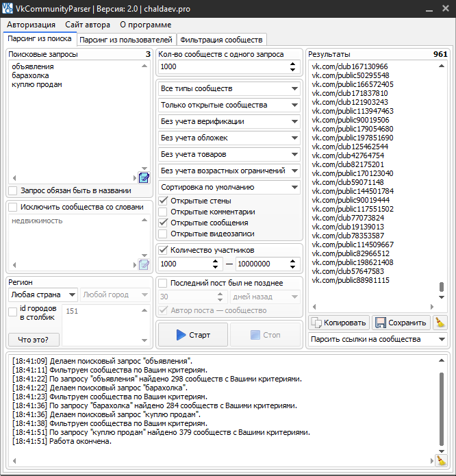Viewport: 456px width, 476px height.
Task: Click the VK app icon in title bar
Action: point(8,8)
